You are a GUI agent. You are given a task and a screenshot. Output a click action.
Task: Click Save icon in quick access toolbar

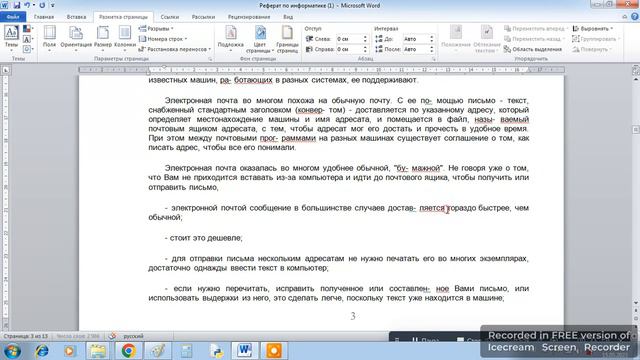pyautogui.click(x=17, y=5)
